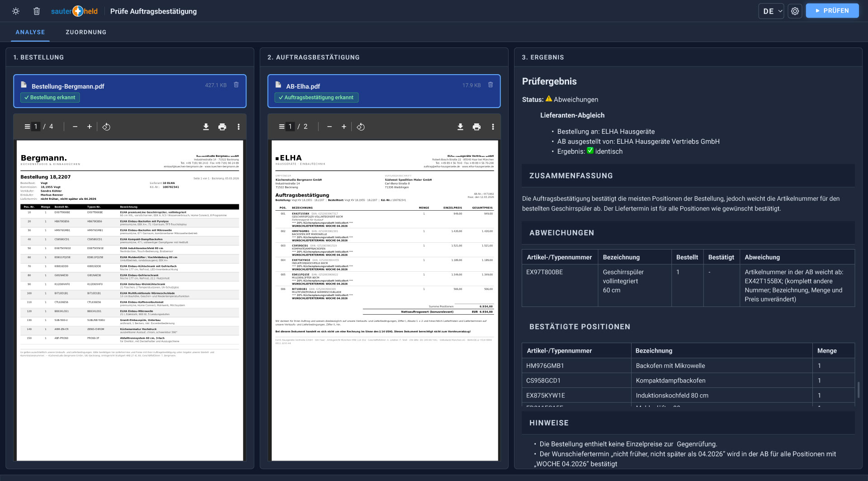Image resolution: width=868 pixels, height=481 pixels.
Task: Click the ABWEICHUNGEN section header
Action: 688,233
